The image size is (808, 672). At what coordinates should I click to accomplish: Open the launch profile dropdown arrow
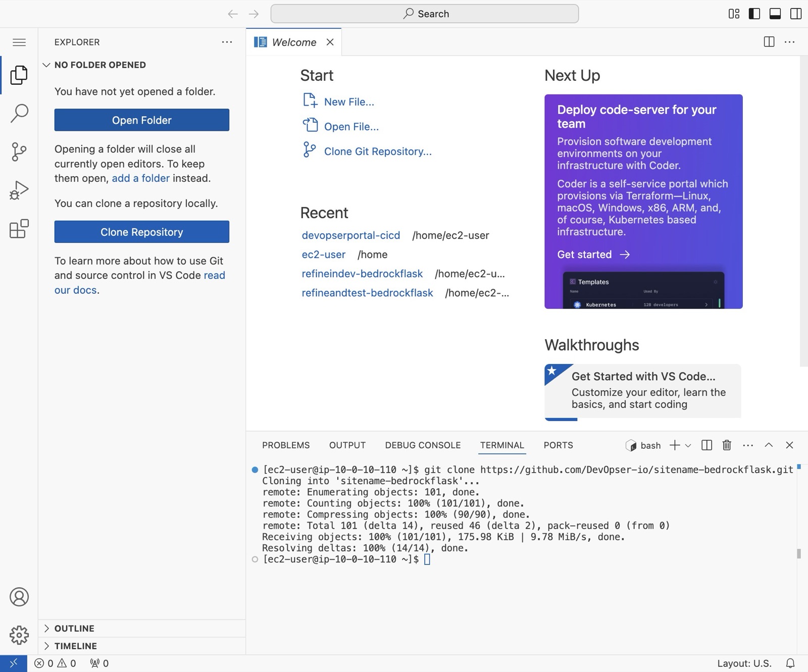[x=688, y=445]
